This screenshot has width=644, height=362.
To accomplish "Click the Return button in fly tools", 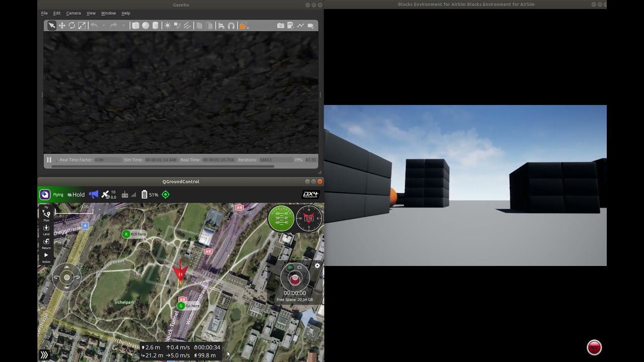I will click(x=46, y=243).
